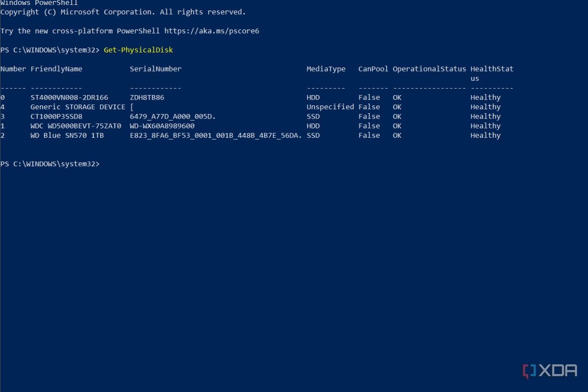Screen dimensions: 588x392
Task: Click the Unspecified media type value
Action: tap(330, 107)
